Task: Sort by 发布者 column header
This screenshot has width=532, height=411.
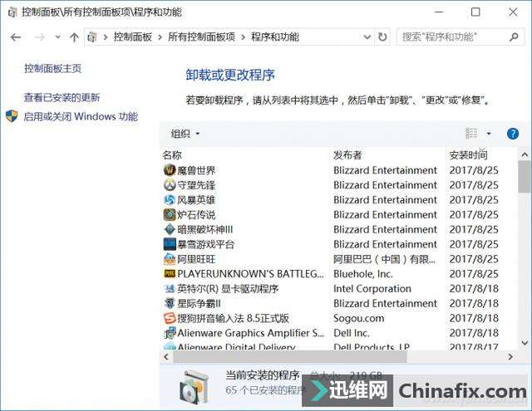Action: [347, 155]
